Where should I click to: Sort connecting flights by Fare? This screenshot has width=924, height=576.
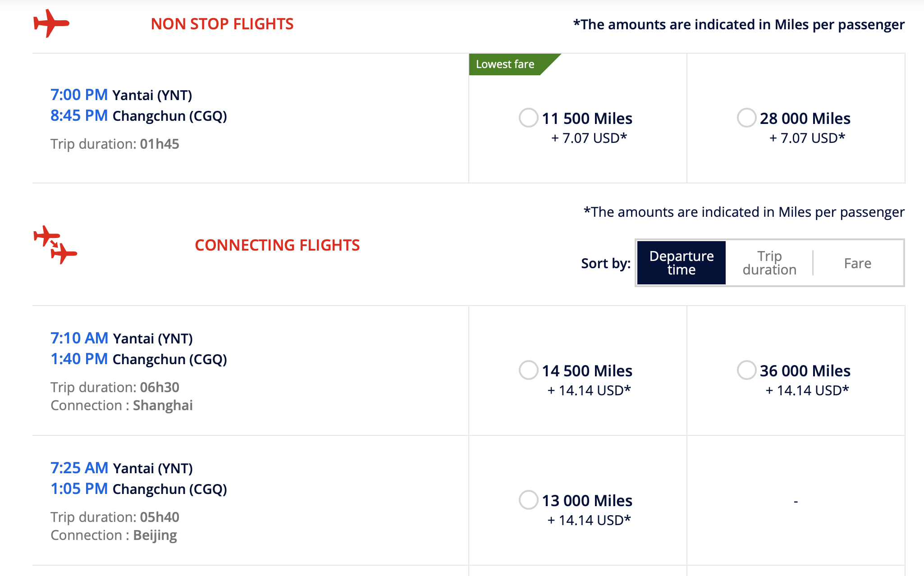tap(857, 263)
